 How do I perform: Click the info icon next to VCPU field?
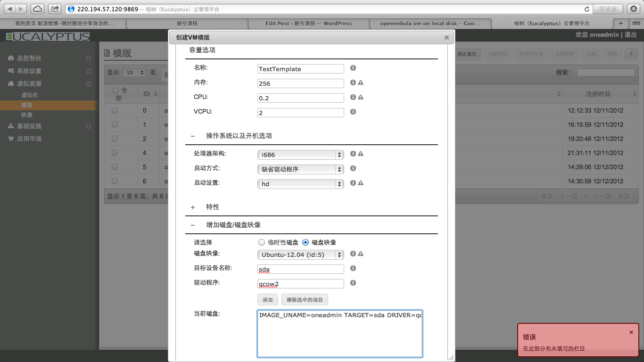coord(353,112)
